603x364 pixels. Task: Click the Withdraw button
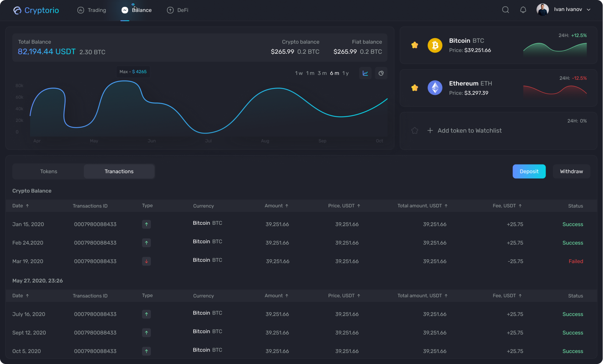571,171
